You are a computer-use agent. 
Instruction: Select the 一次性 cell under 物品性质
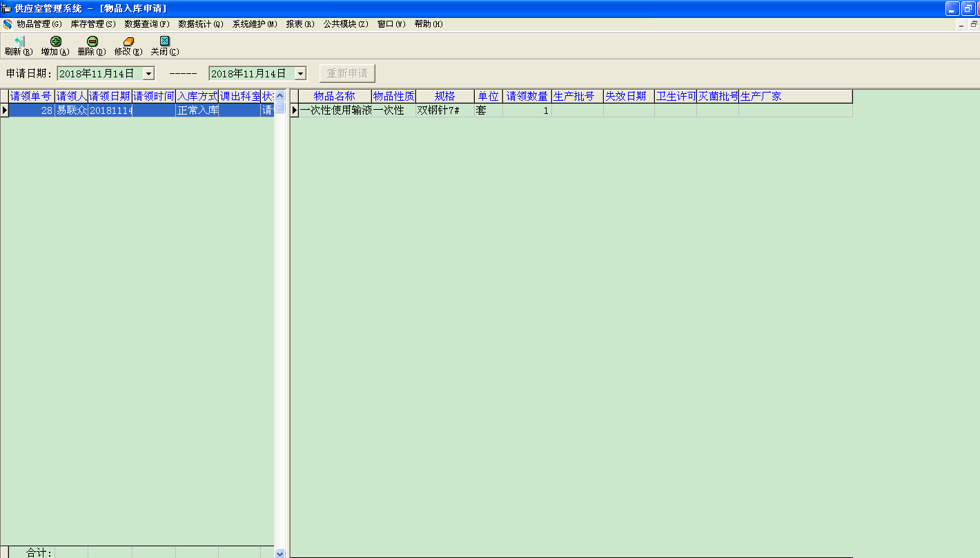pyautogui.click(x=394, y=110)
